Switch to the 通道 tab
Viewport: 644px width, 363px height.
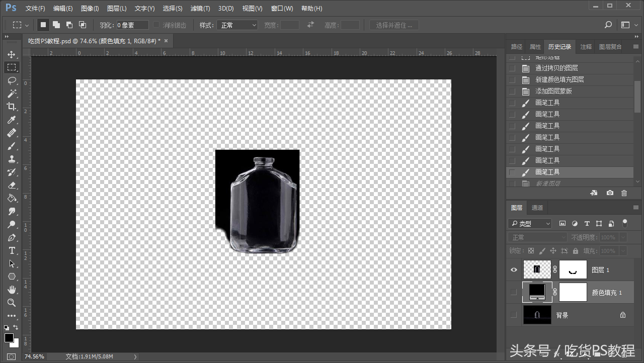click(537, 208)
